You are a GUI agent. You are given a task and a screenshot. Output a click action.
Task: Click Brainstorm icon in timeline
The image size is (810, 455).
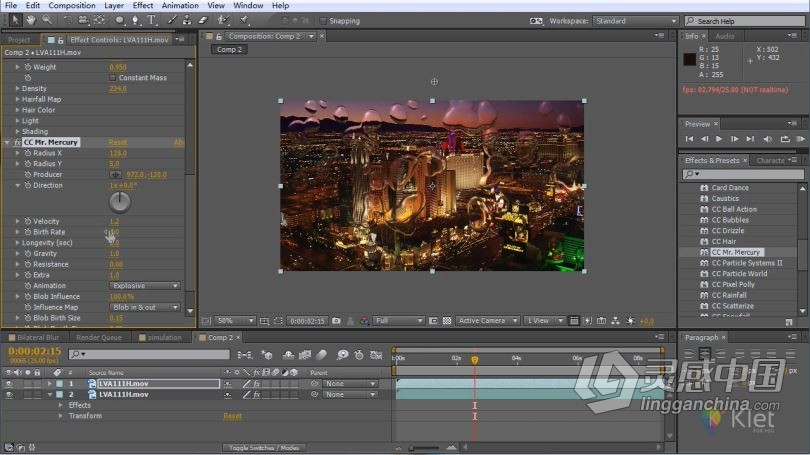342,355
